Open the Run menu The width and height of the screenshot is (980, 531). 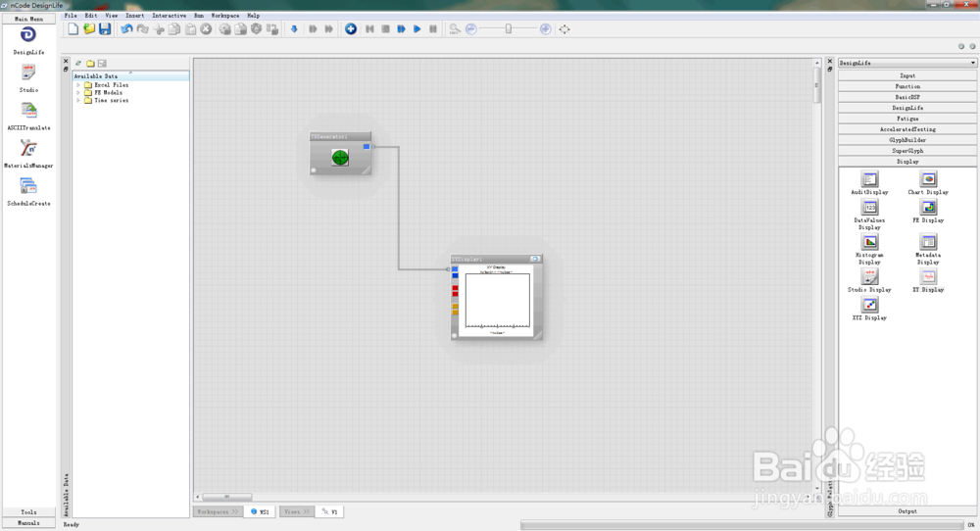(199, 15)
